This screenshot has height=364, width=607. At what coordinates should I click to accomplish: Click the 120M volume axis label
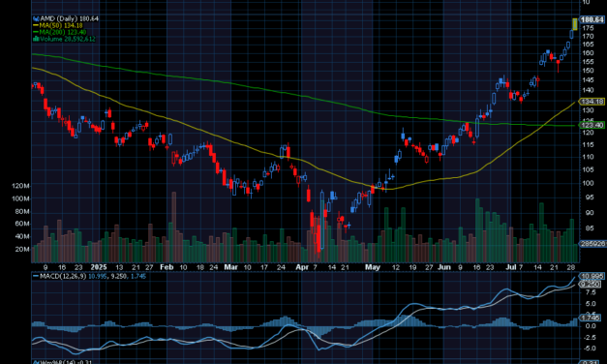click(x=20, y=186)
